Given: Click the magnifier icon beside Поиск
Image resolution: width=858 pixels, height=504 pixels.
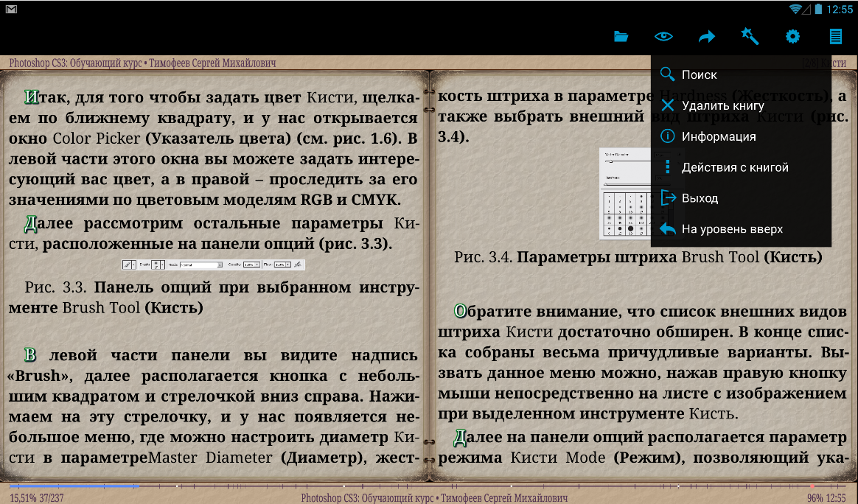Looking at the screenshot, I should 667,74.
